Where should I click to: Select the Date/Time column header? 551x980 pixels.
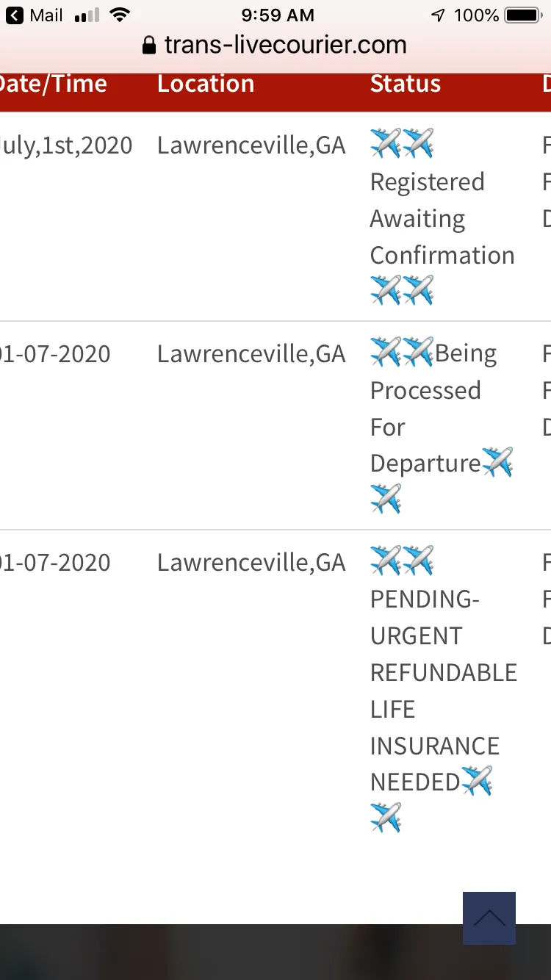[x=54, y=84]
